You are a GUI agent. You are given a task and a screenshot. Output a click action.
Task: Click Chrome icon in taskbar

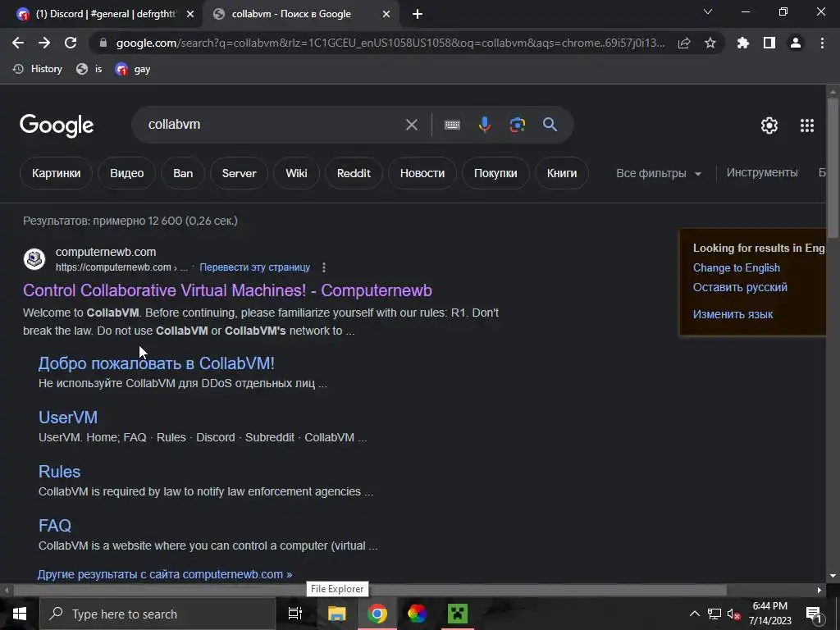point(377,614)
